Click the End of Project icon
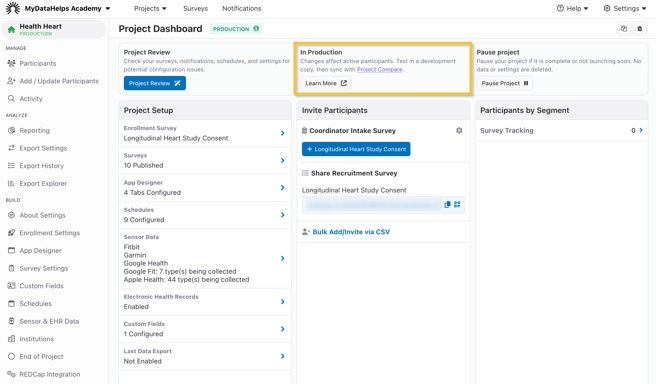 point(11,356)
